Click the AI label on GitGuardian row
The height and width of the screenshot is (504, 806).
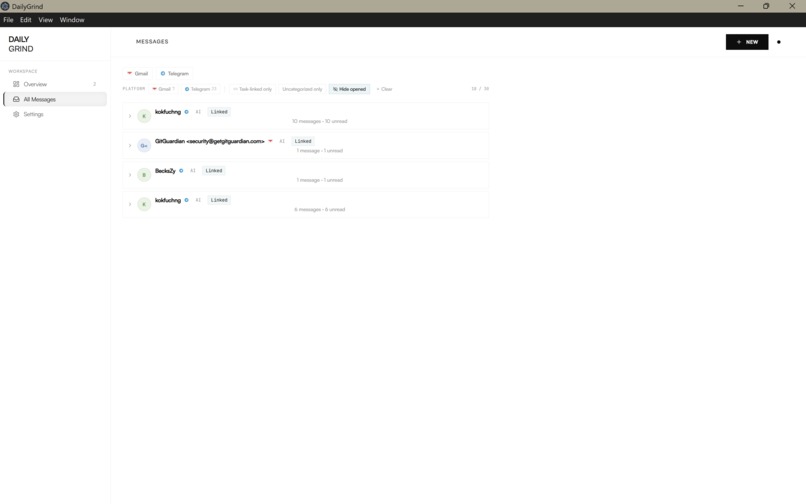pos(282,141)
